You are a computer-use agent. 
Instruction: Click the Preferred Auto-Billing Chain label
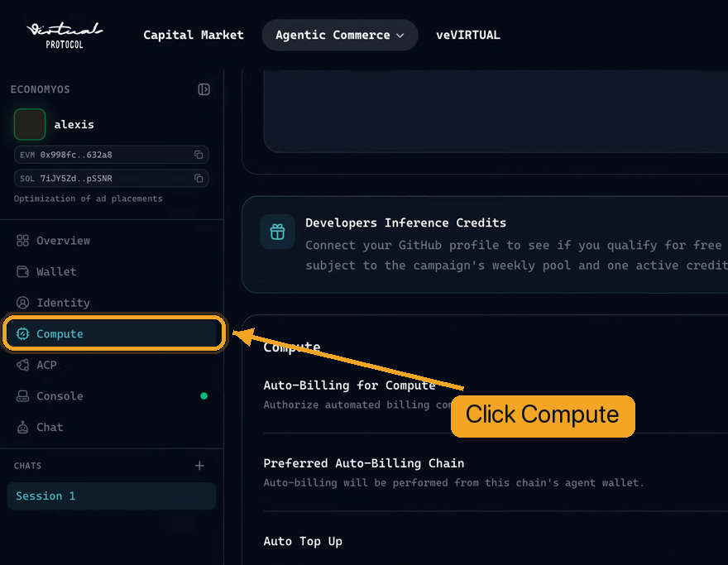pos(363,463)
